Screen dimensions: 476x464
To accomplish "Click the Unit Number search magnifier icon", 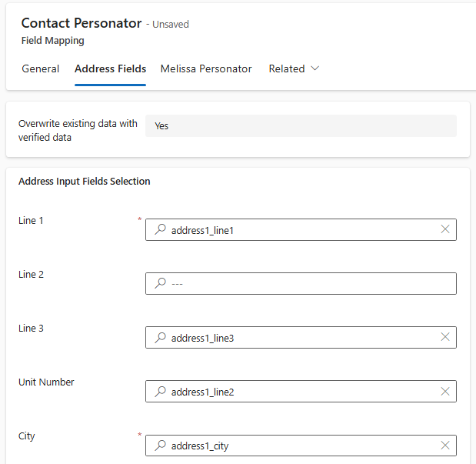I will click(161, 392).
